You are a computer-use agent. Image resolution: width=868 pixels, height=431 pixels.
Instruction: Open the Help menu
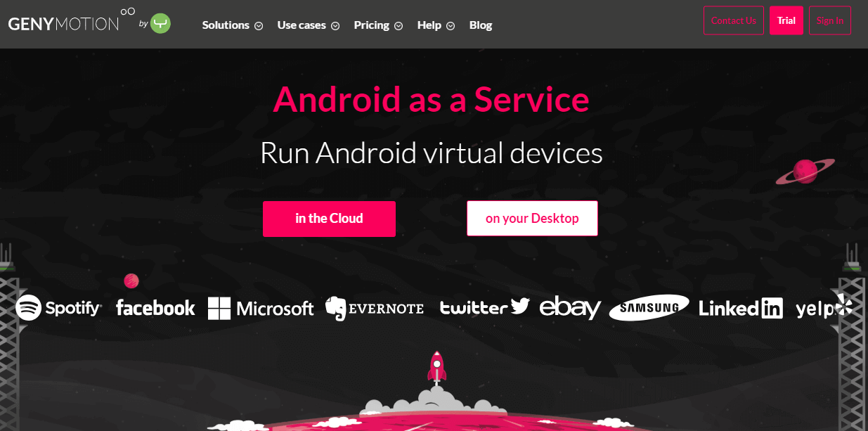click(436, 25)
